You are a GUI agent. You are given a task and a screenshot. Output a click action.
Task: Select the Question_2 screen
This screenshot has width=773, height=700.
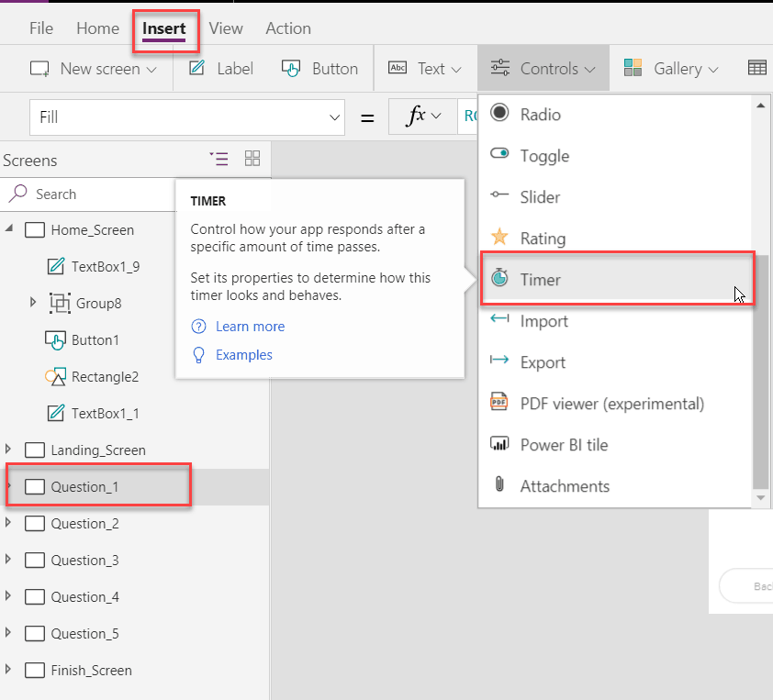point(84,524)
